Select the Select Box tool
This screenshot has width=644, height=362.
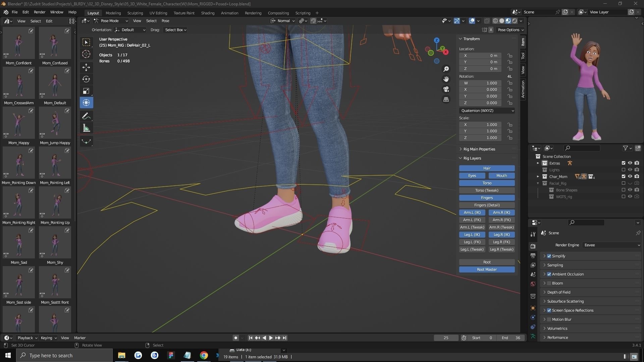pos(86,42)
